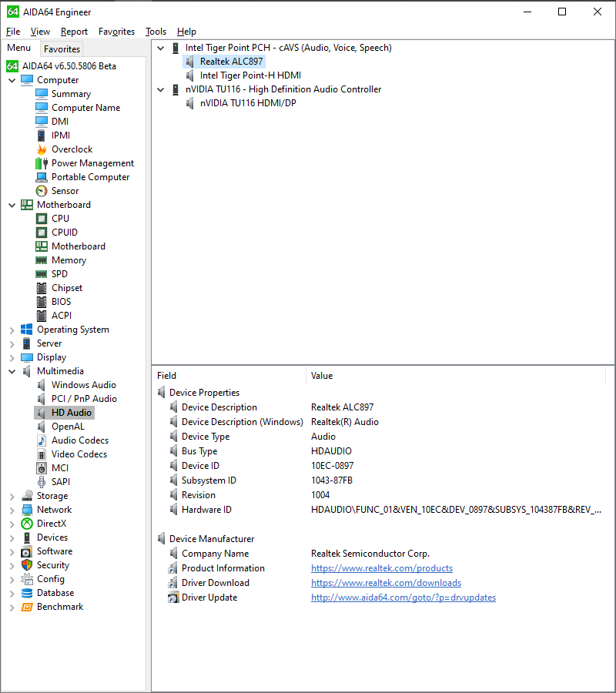Select the DMI item
616x693 pixels.
coord(59,122)
